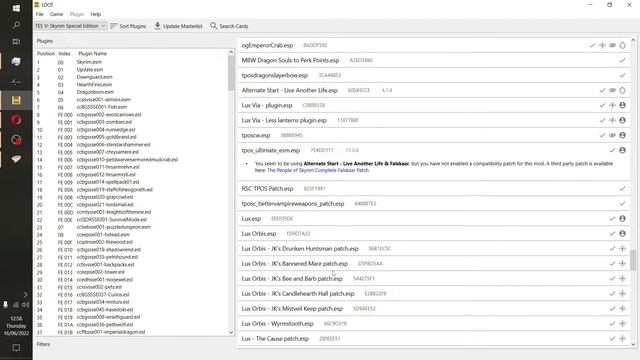Click tag icon on tposcw.esp card
The image size is (640, 360).
(x=612, y=135)
